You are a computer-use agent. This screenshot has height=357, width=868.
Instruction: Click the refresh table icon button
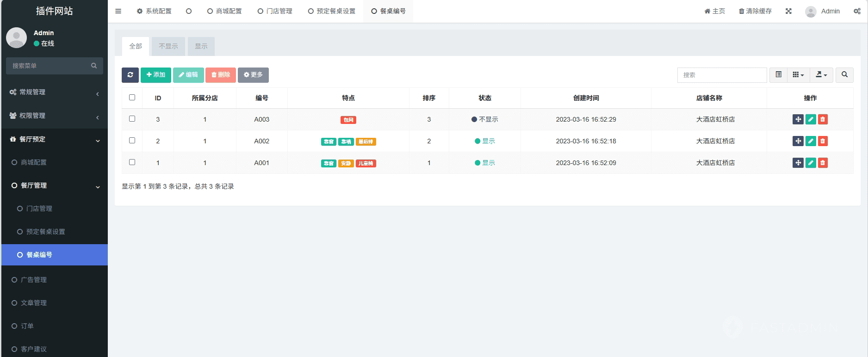click(x=130, y=75)
